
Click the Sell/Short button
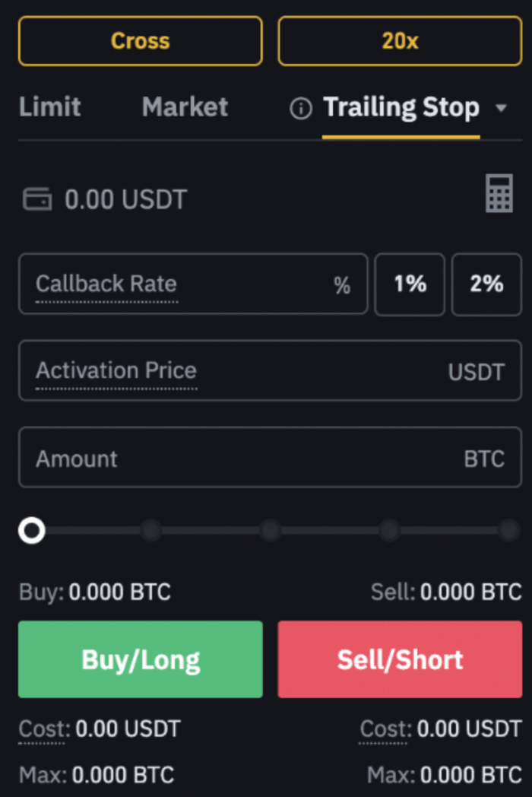(x=400, y=659)
